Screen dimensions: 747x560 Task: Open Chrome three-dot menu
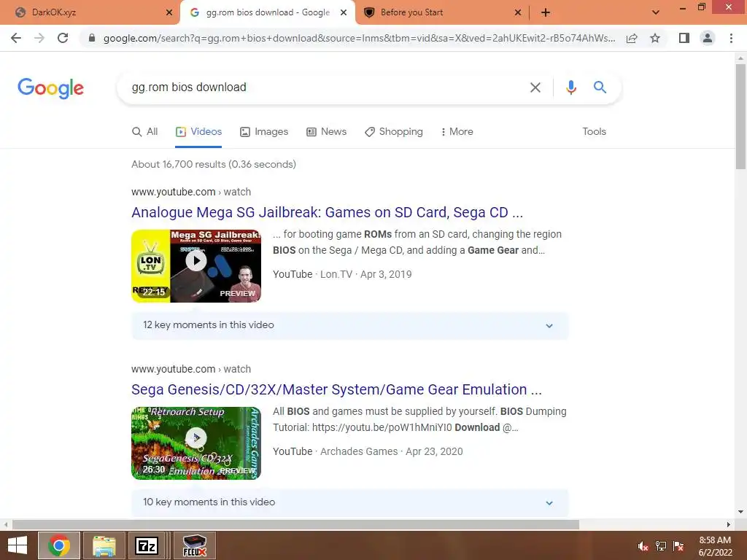point(731,38)
